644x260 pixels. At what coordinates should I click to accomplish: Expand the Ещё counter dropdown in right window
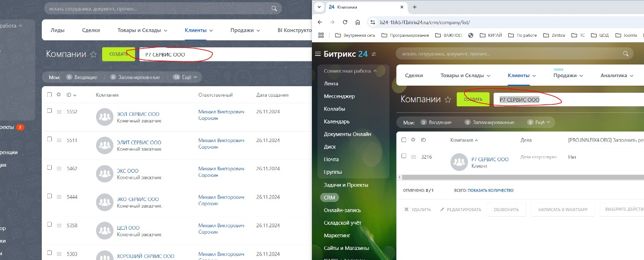pyautogui.click(x=539, y=122)
